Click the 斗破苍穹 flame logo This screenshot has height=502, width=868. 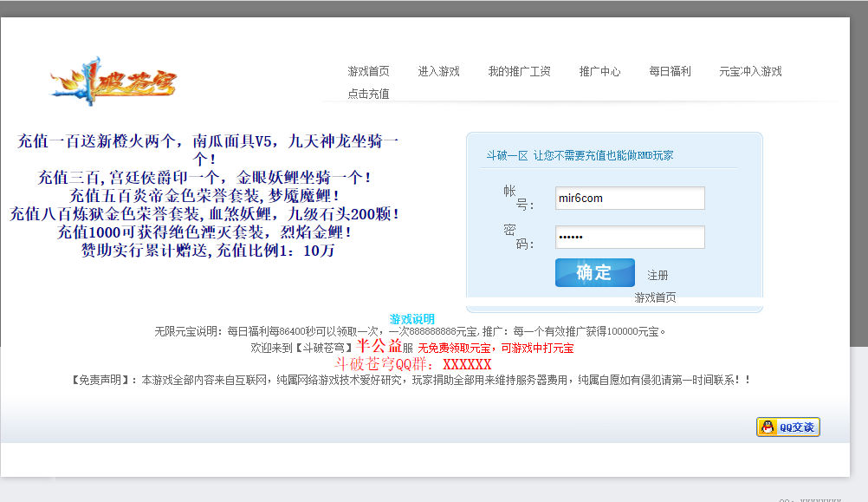point(113,81)
